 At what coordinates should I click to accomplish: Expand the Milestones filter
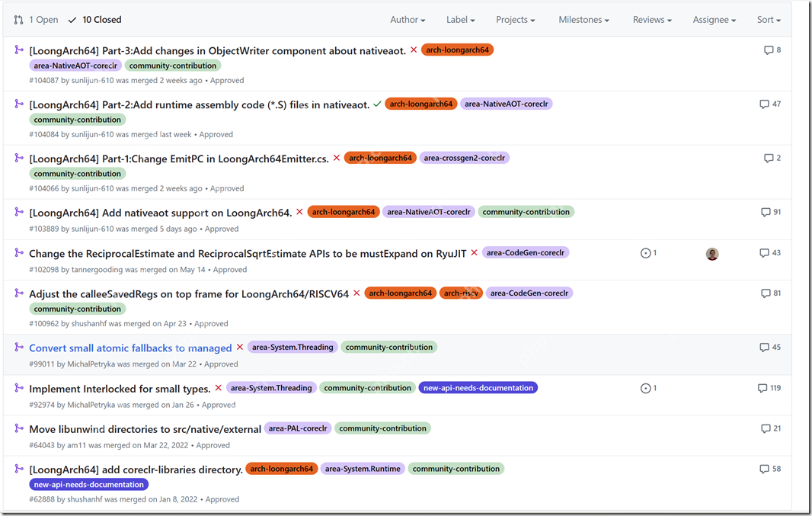click(x=583, y=19)
